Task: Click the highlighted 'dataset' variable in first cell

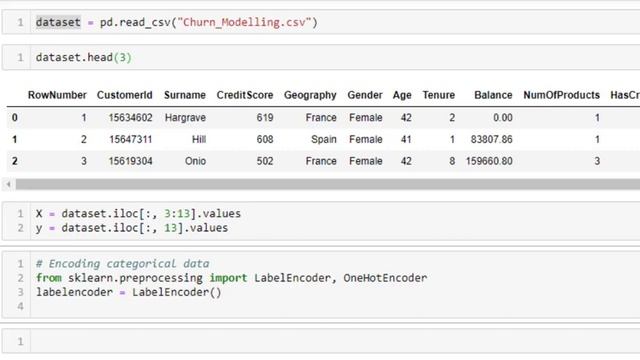Action: click(x=58, y=22)
